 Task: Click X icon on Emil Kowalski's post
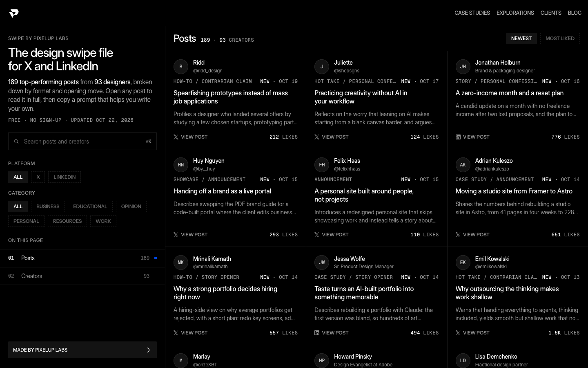458,333
